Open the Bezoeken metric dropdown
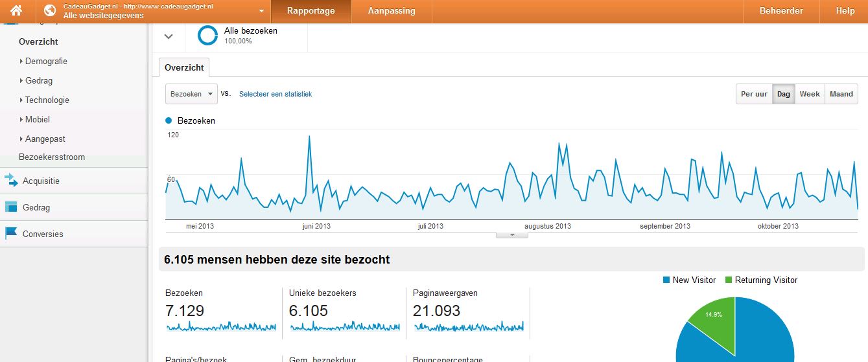Image resolution: width=868 pixels, height=362 pixels. (191, 94)
